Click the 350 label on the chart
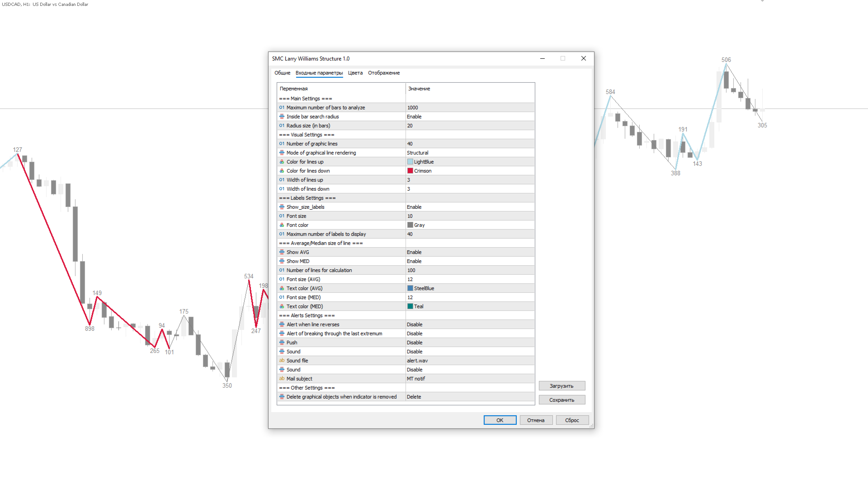The image size is (868, 479). 227,385
